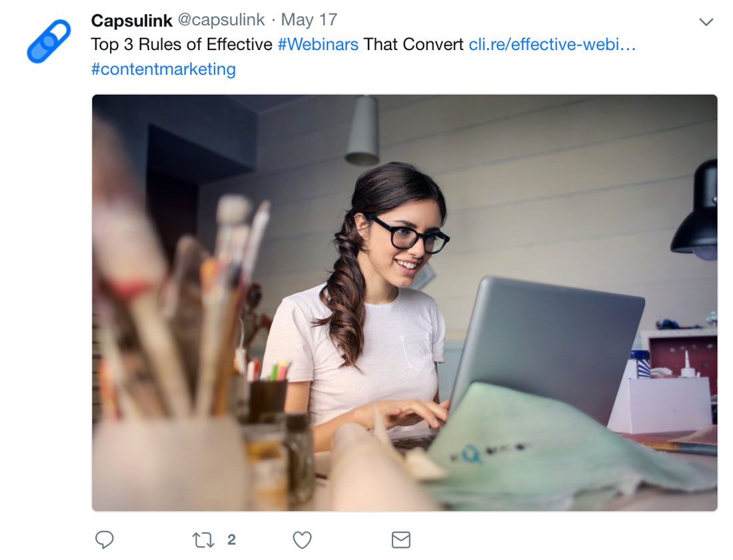733x560 pixels.
Task: Open the #contentmarketing hashtag
Action: click(163, 69)
